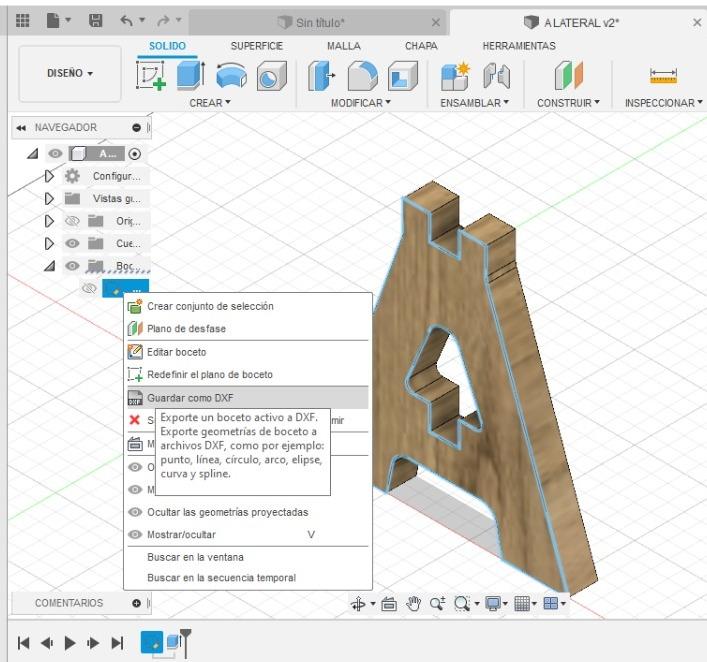The width and height of the screenshot is (707, 662).
Task: Open the CONSTRUIR dropdown menu
Action: (x=568, y=103)
